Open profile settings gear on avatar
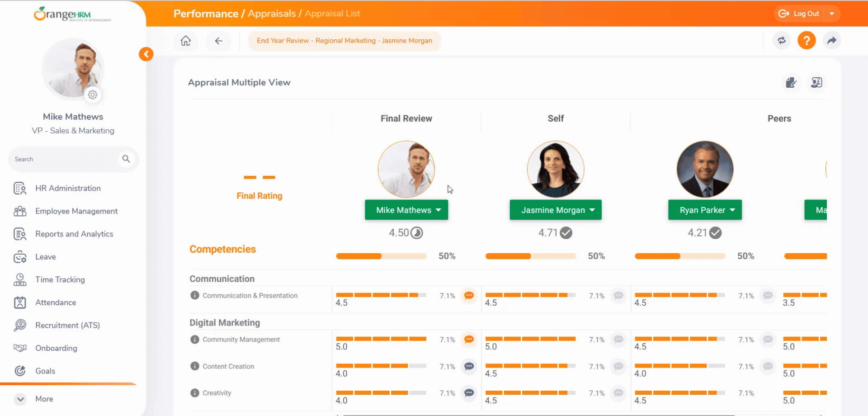Screen dimensions: 868x416 (x=93, y=95)
